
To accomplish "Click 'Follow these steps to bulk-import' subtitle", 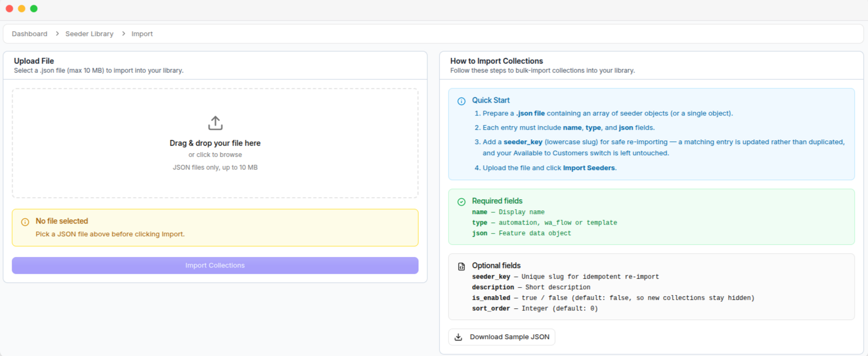I will pos(542,70).
